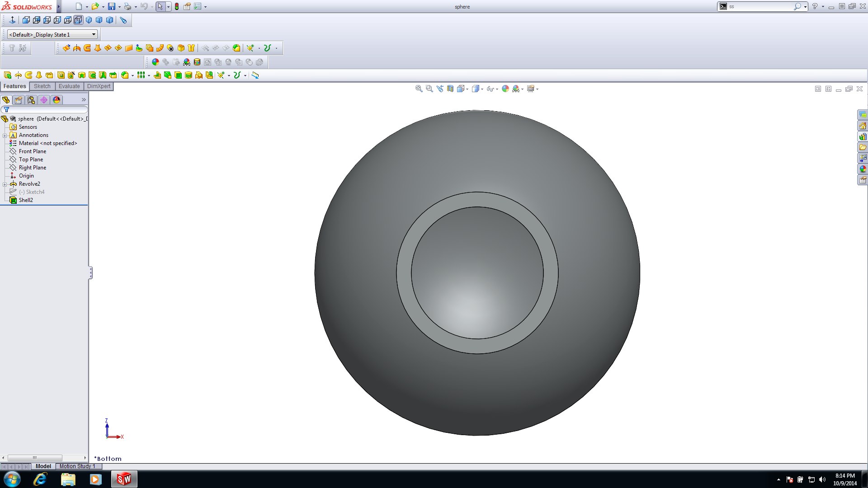The width and height of the screenshot is (868, 488).
Task: Open the PropertyManager tab
Action: (19, 100)
